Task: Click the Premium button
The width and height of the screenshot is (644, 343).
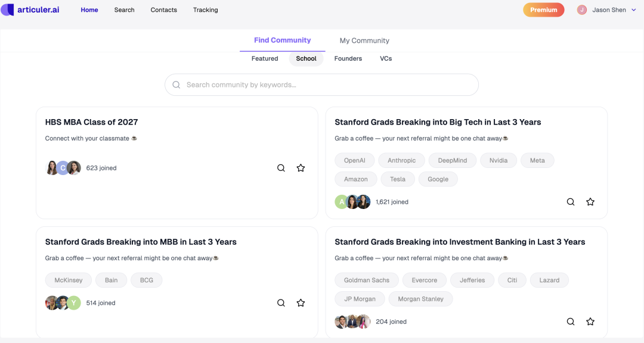Action: (543, 10)
